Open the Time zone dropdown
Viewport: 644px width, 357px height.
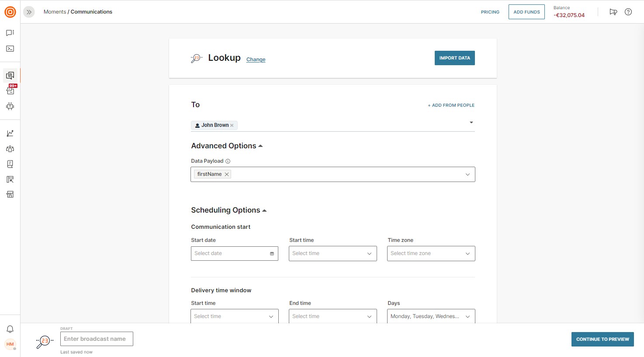coord(431,254)
